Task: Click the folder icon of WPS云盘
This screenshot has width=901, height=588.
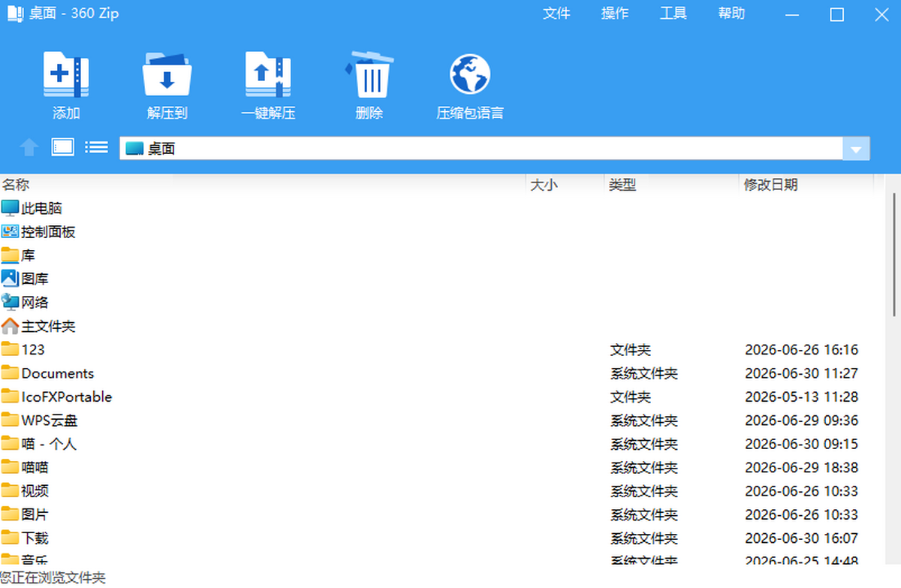Action: pyautogui.click(x=10, y=420)
